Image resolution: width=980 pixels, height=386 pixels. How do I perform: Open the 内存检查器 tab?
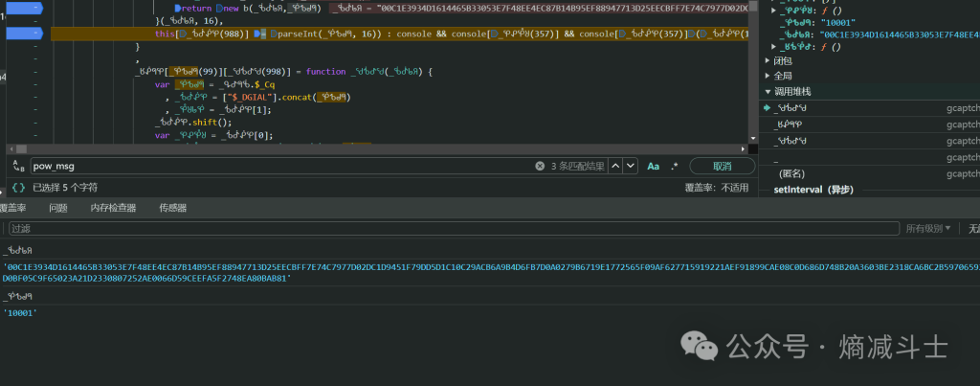tap(113, 208)
